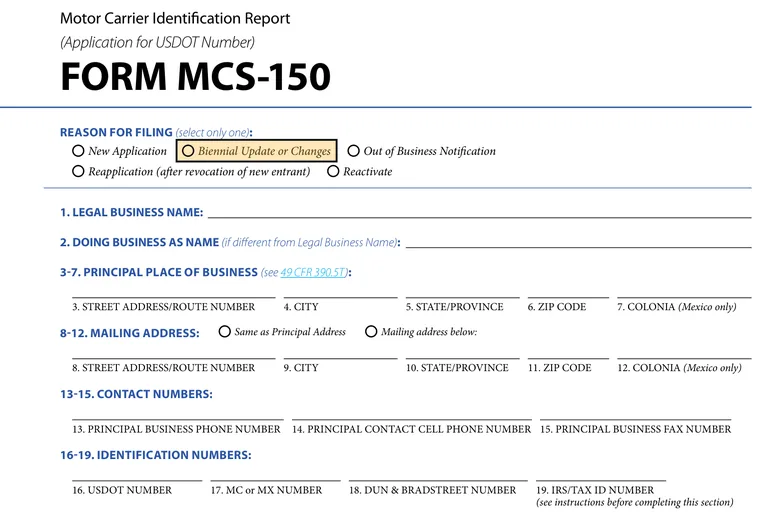Click field 7 Colonia line
Image resolution: width=760 pixels, height=513 pixels.
click(x=684, y=291)
